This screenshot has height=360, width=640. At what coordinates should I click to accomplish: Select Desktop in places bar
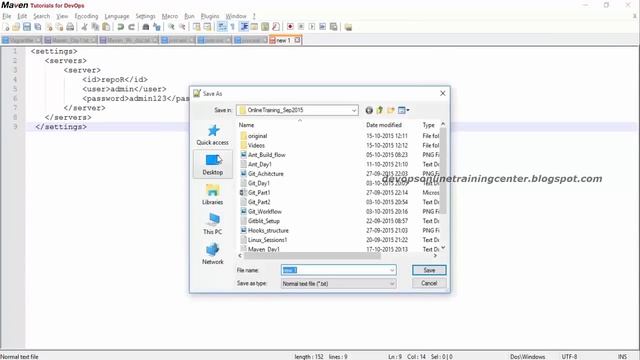[213, 164]
